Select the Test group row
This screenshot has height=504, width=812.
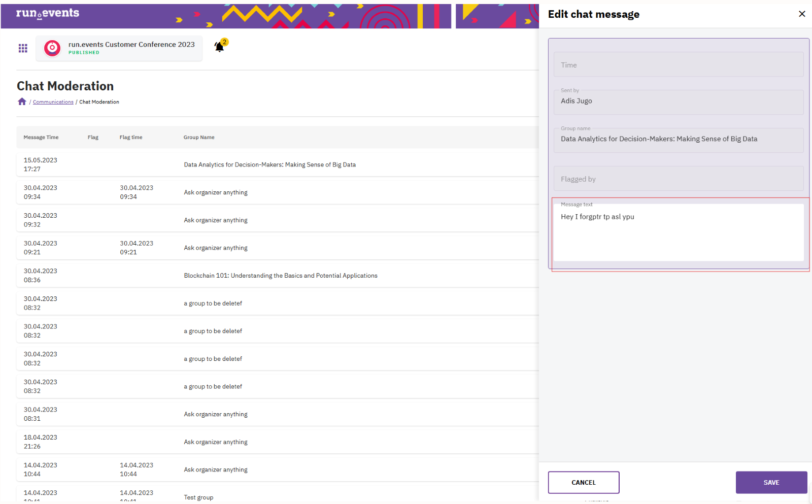pos(278,495)
